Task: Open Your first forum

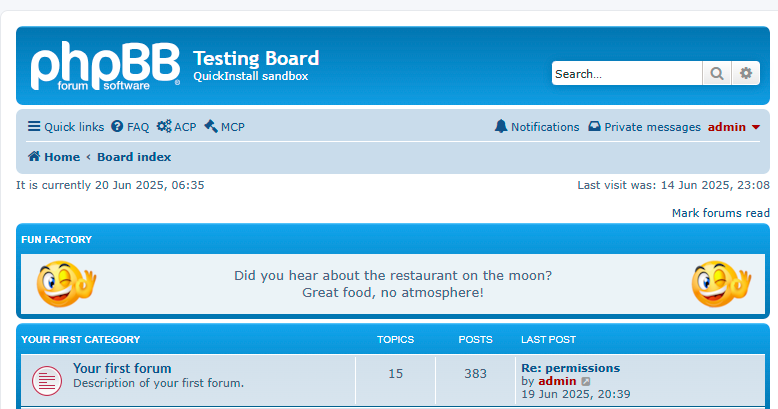Action: coord(122,368)
